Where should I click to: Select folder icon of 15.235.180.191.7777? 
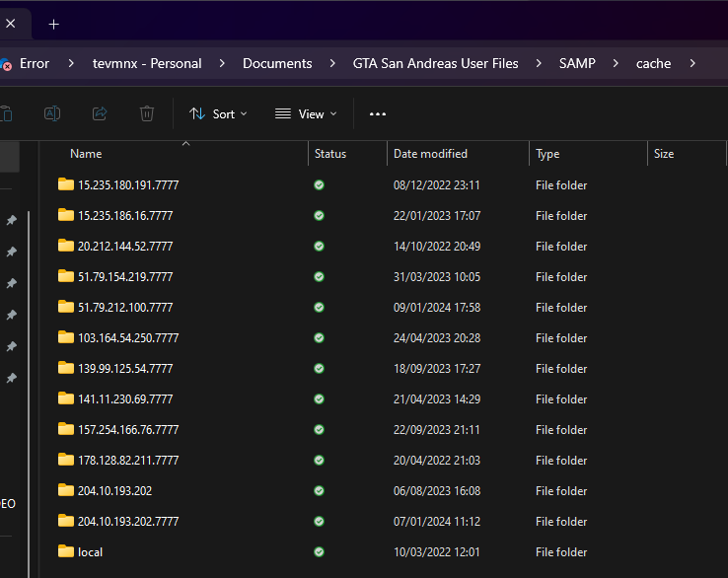(x=66, y=184)
